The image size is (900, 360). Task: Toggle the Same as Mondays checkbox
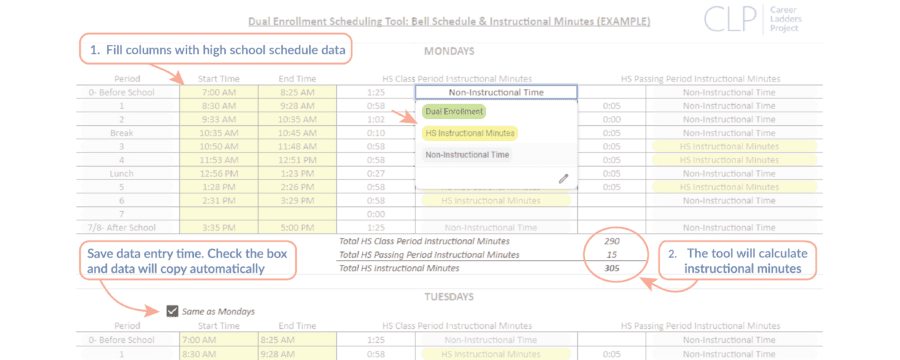pos(172,311)
